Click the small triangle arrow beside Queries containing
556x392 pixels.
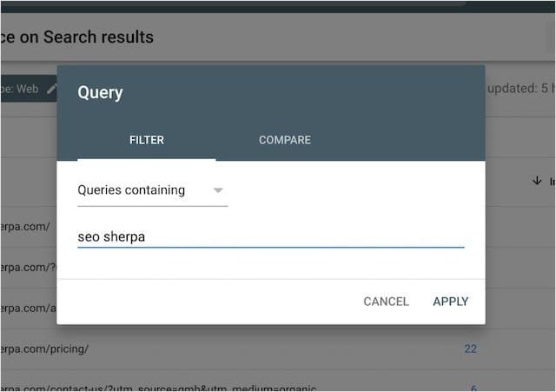218,190
